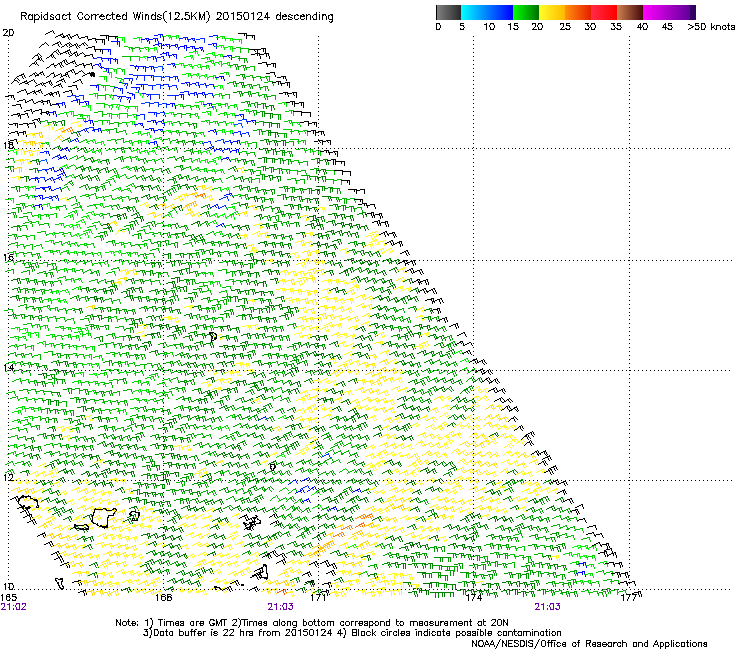The image size is (740, 650).
Task: Select the yellow 20-25 knots legend segment
Action: pyautogui.click(x=552, y=12)
